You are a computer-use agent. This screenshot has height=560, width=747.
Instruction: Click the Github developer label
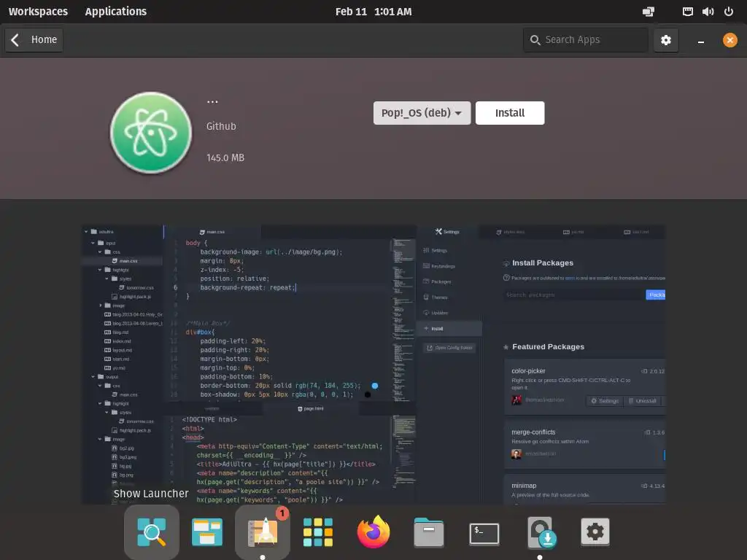221,126
